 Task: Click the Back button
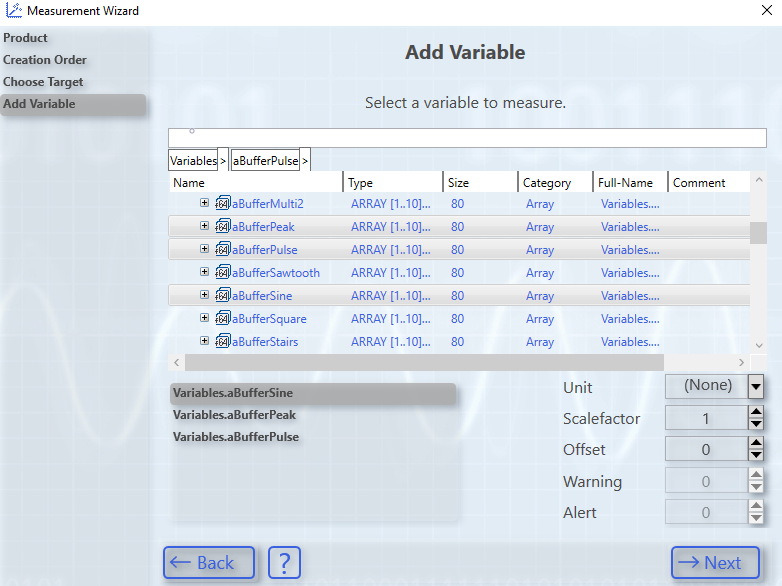209,563
